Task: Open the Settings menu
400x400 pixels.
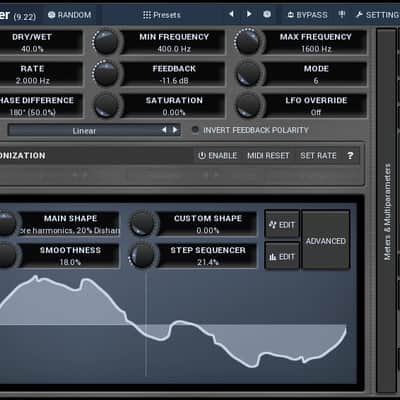Action: coord(377,15)
